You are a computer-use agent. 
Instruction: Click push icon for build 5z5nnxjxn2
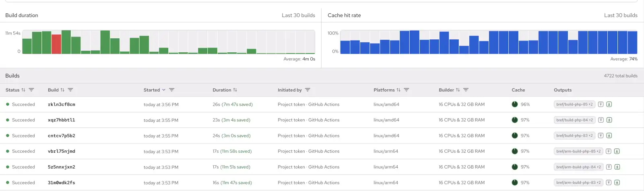pos(609,167)
